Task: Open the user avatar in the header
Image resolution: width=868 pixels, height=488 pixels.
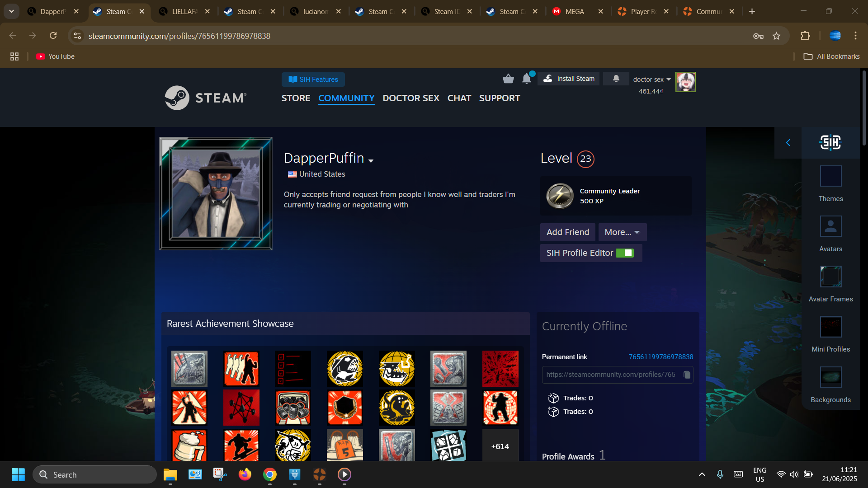Action: tap(685, 82)
